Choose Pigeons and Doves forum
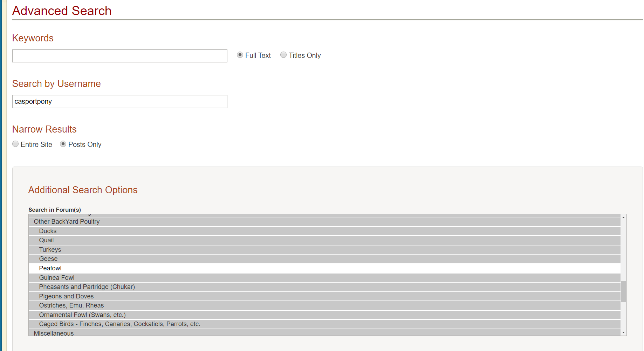 pos(66,296)
